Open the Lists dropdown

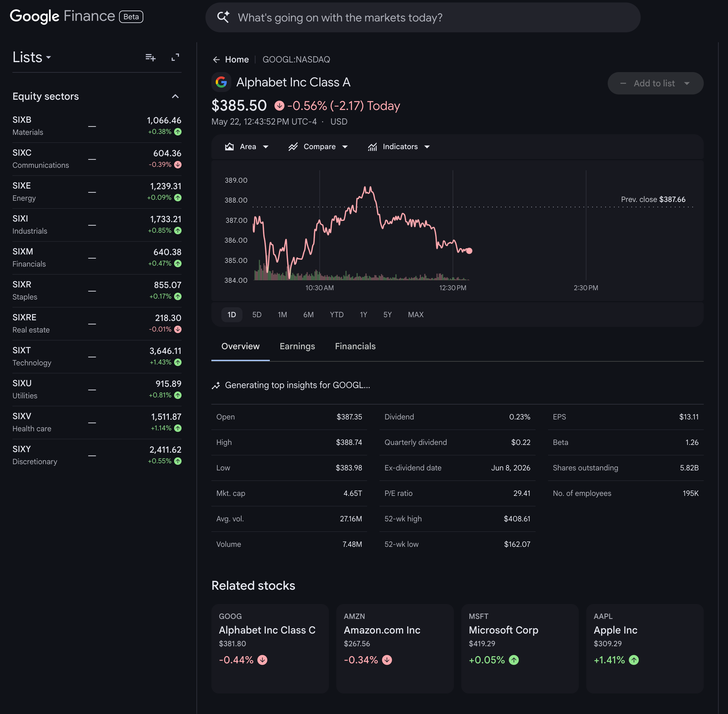(x=31, y=57)
